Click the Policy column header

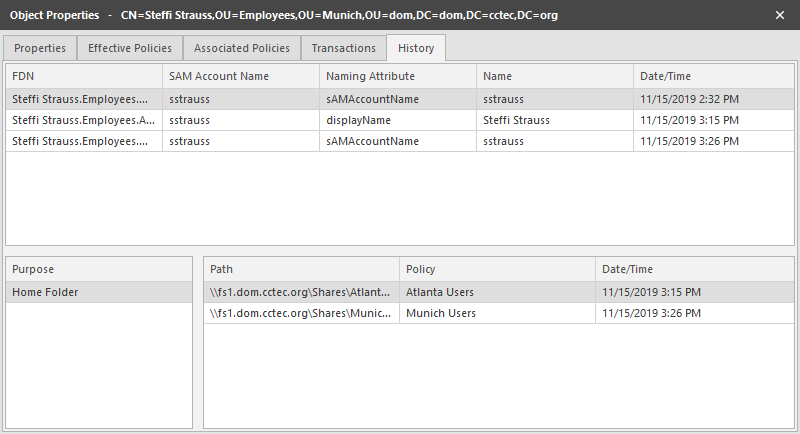click(496, 269)
